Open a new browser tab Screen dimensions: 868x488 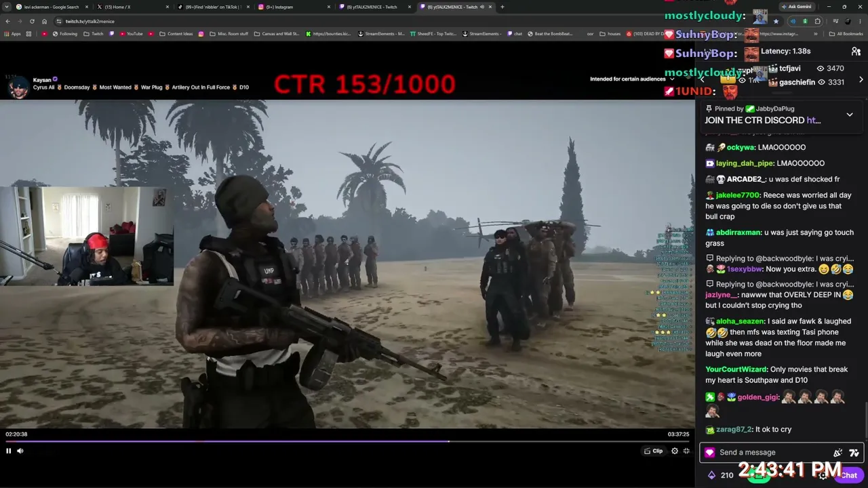point(502,7)
